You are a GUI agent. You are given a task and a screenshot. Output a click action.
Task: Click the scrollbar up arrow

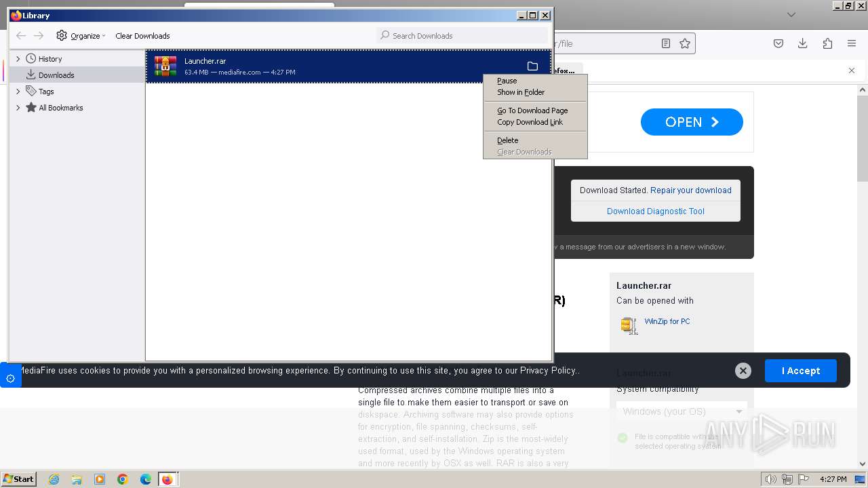[x=863, y=89]
